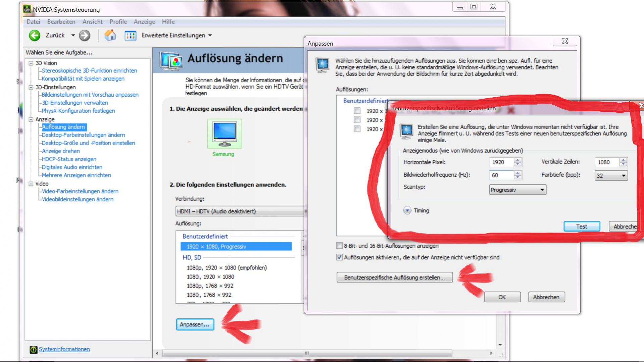The width and height of the screenshot is (644, 362).
Task: Click the green Zurück back arrow icon
Action: 35,35
